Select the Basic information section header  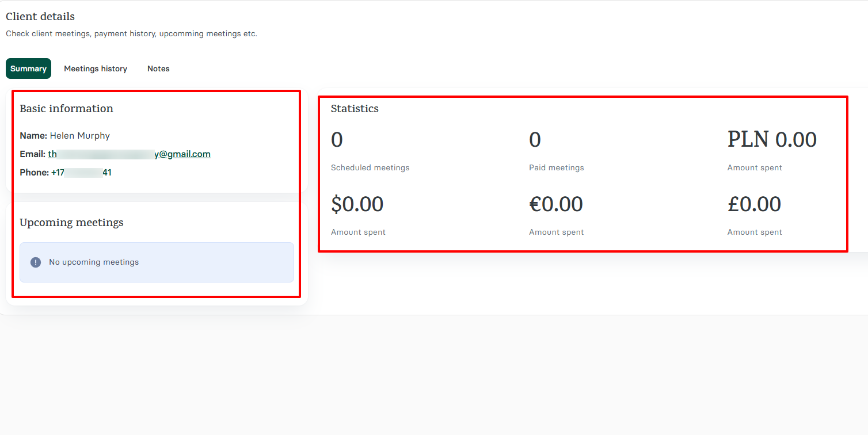point(66,108)
